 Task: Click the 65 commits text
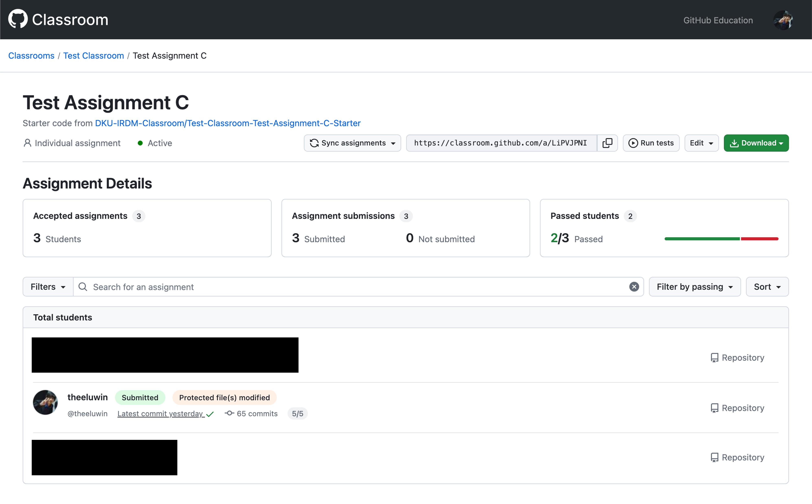(x=257, y=413)
